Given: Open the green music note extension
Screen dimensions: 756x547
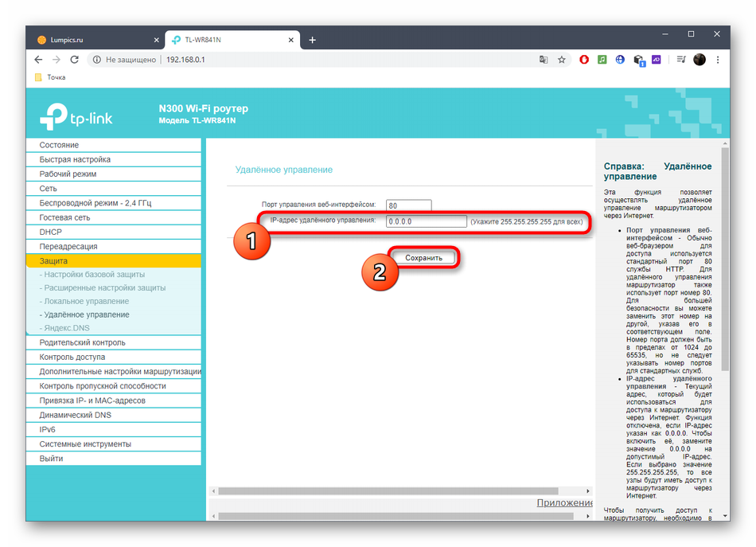Looking at the screenshot, I should pos(602,60).
